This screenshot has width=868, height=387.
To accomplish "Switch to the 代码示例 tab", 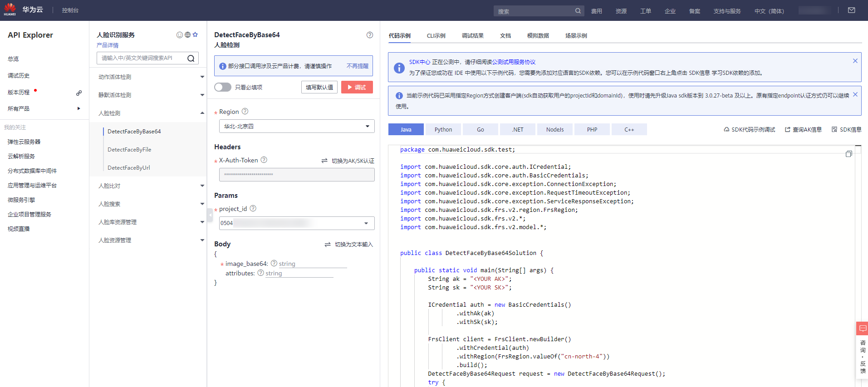I will click(399, 35).
